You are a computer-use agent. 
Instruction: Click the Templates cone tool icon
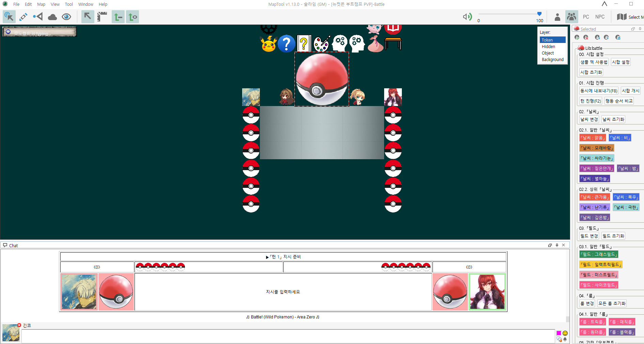tap(38, 17)
